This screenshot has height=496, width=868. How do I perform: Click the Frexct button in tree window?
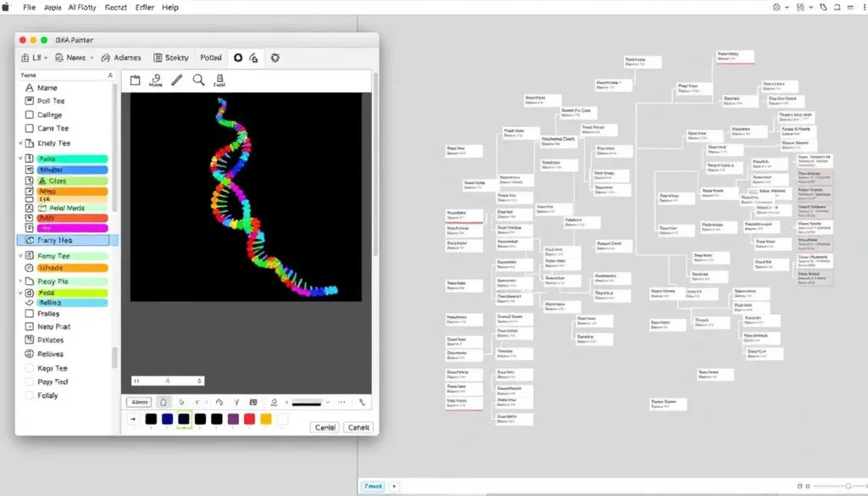click(373, 486)
